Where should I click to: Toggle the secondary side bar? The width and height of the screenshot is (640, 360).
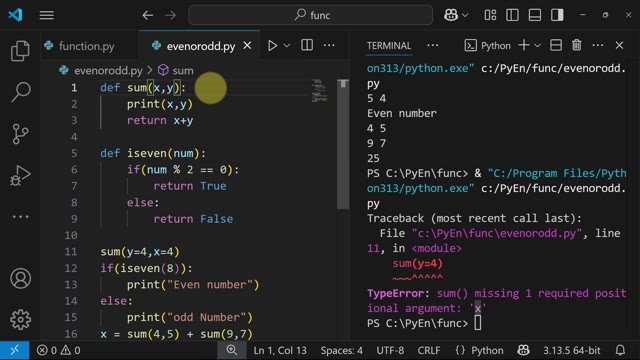pyautogui.click(x=557, y=15)
